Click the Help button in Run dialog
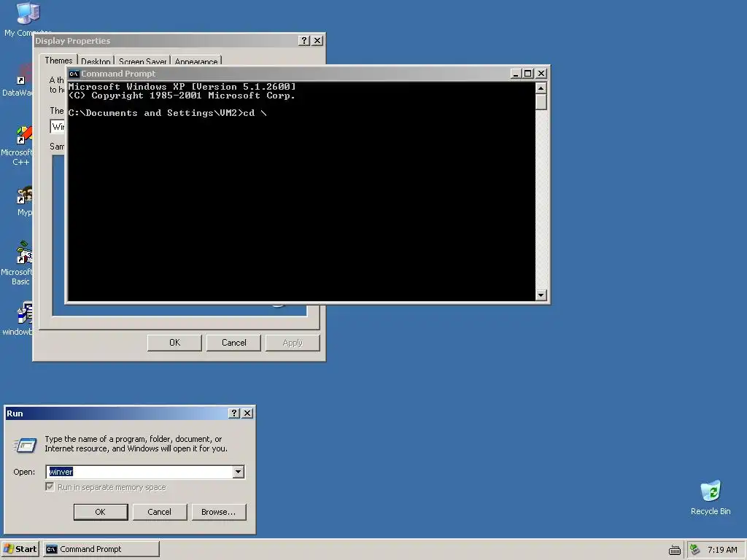 pos(234,413)
